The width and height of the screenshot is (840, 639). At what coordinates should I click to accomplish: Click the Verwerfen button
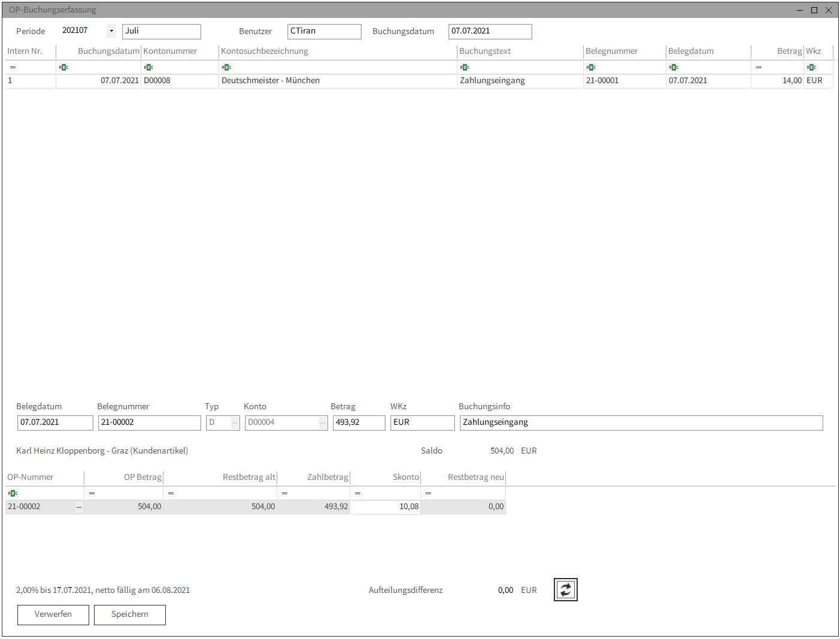pos(53,614)
